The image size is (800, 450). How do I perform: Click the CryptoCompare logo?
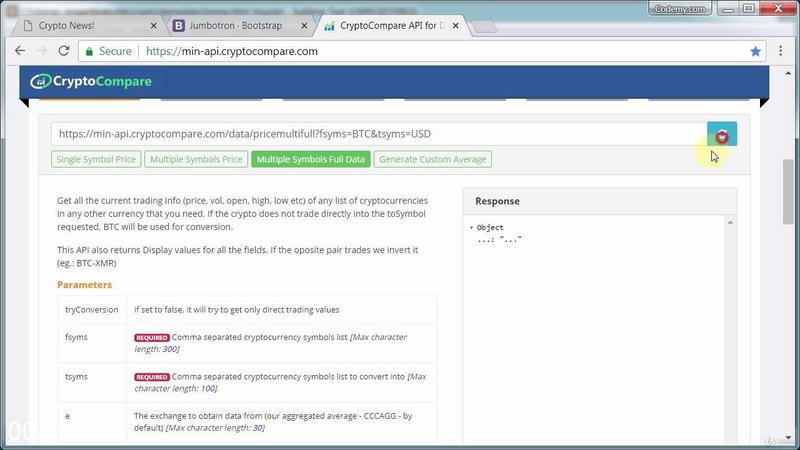click(x=91, y=81)
